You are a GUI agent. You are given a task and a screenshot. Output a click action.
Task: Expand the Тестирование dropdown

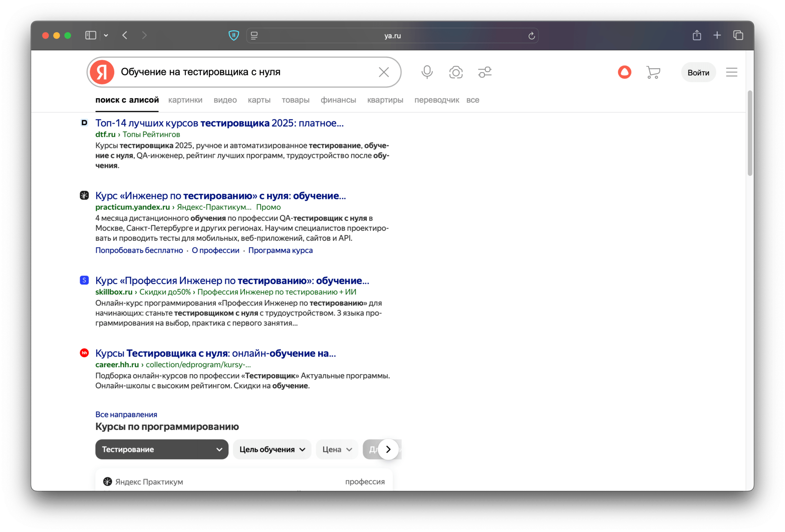pyautogui.click(x=162, y=449)
